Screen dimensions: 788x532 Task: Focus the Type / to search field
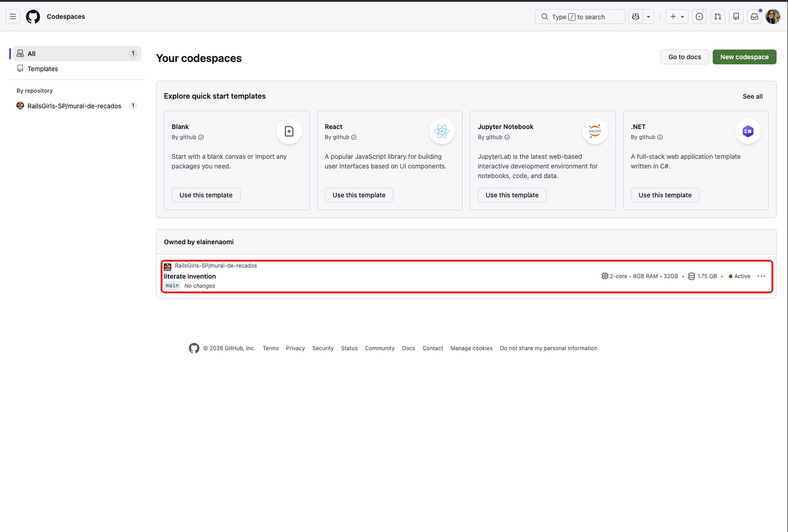tap(580, 17)
